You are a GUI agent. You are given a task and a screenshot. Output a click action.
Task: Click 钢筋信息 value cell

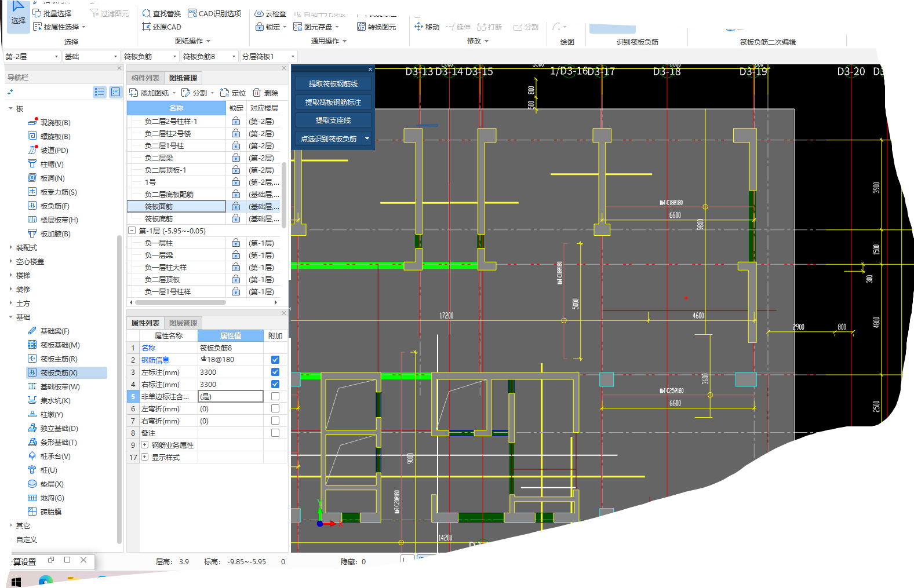[231, 360]
